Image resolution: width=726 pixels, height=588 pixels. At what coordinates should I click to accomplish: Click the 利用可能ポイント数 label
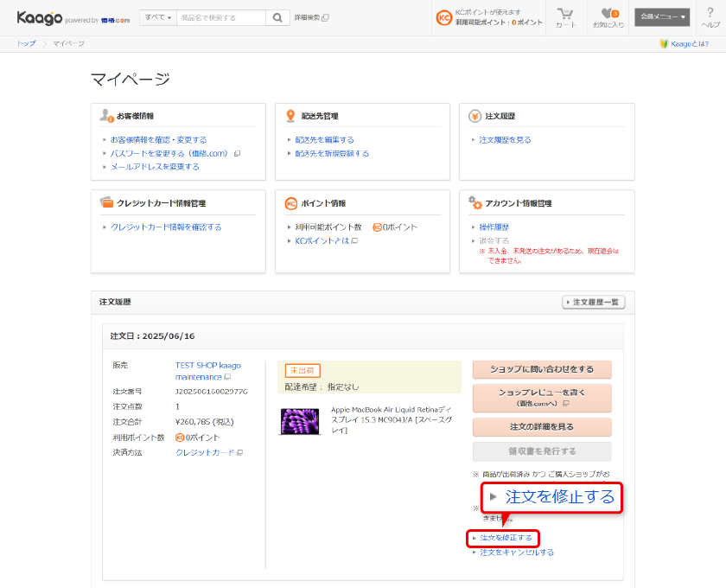coord(328,227)
